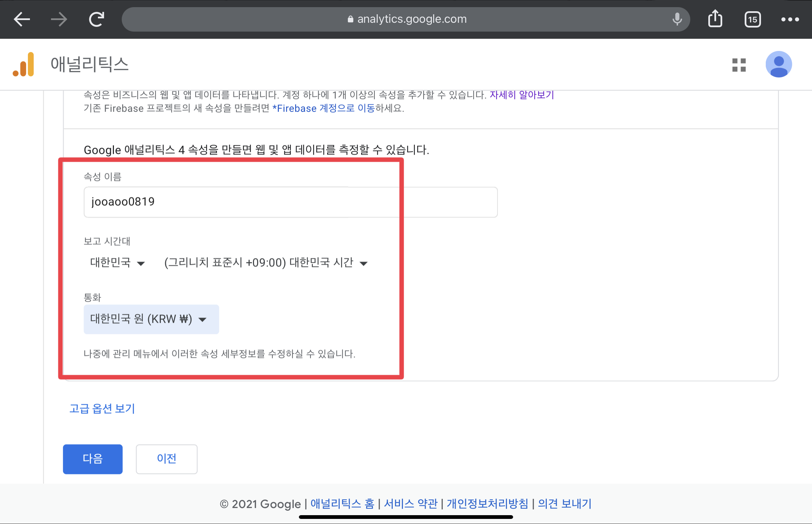Tap the microphone icon in address bar

[677, 19]
